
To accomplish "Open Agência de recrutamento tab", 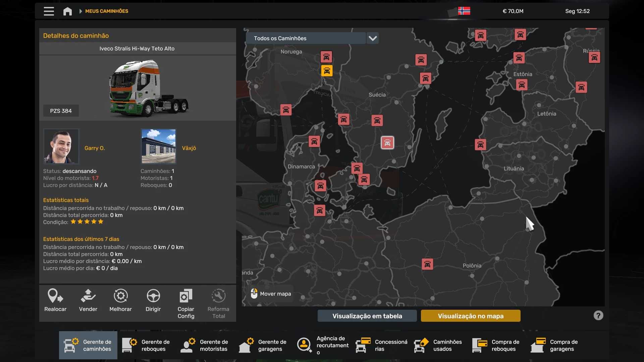I will click(x=321, y=345).
